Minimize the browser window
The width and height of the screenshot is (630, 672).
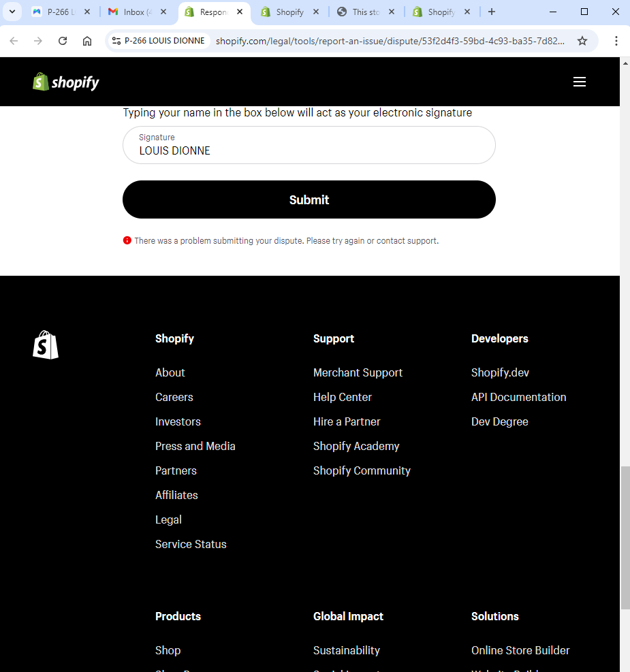[553, 12]
